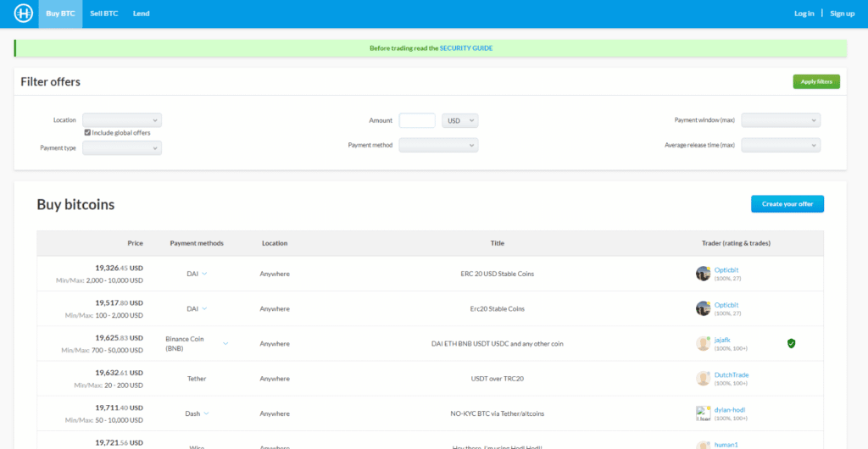868x449 pixels.
Task: Click offer title NO-KYC BTC via Tether/altcoins
Action: tap(497, 413)
